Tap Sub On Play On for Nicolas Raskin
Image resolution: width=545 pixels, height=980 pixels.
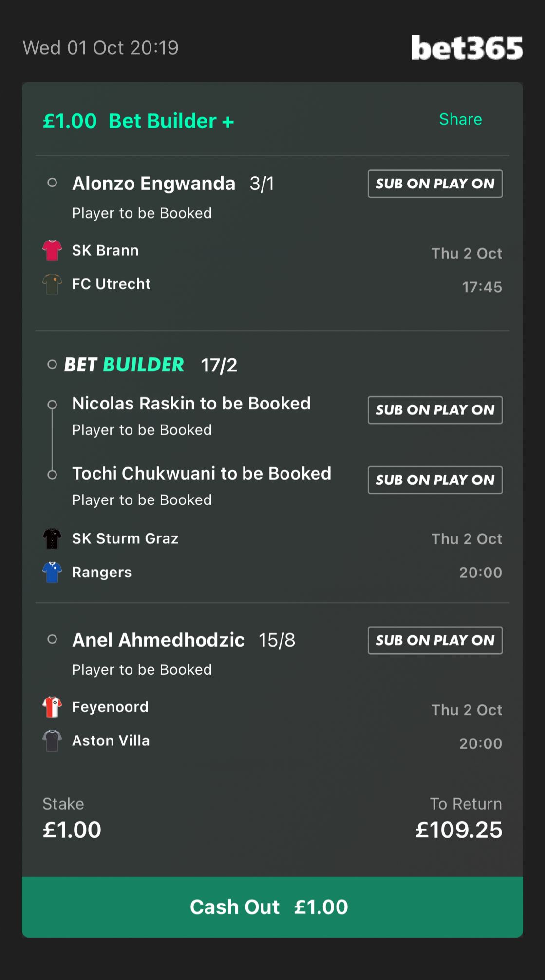click(x=435, y=410)
